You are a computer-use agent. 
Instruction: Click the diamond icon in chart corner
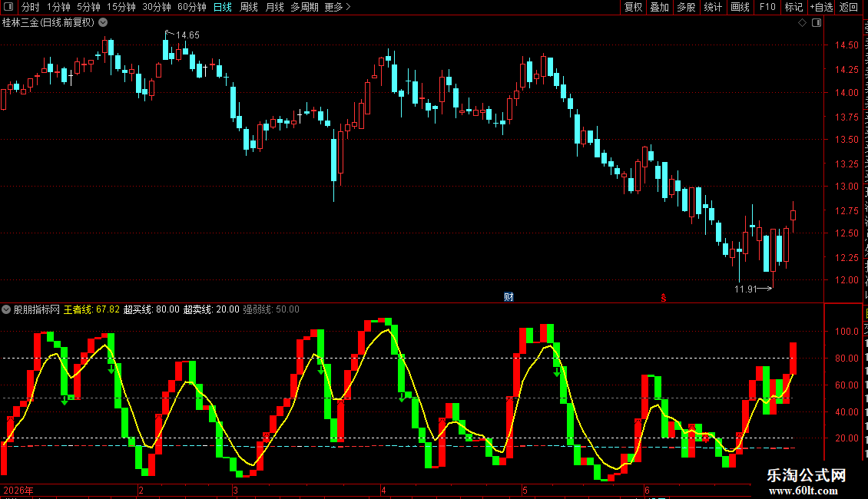click(x=802, y=23)
